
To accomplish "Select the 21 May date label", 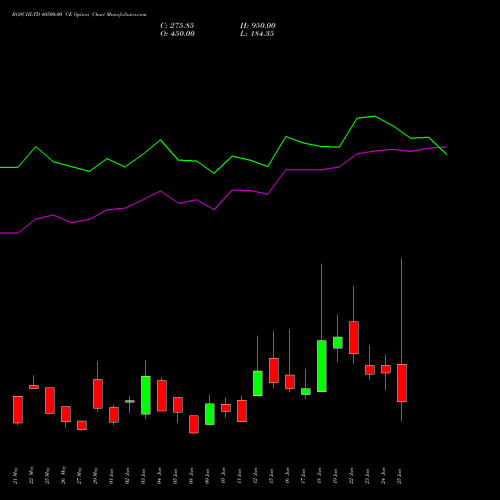I will (x=16, y=476).
